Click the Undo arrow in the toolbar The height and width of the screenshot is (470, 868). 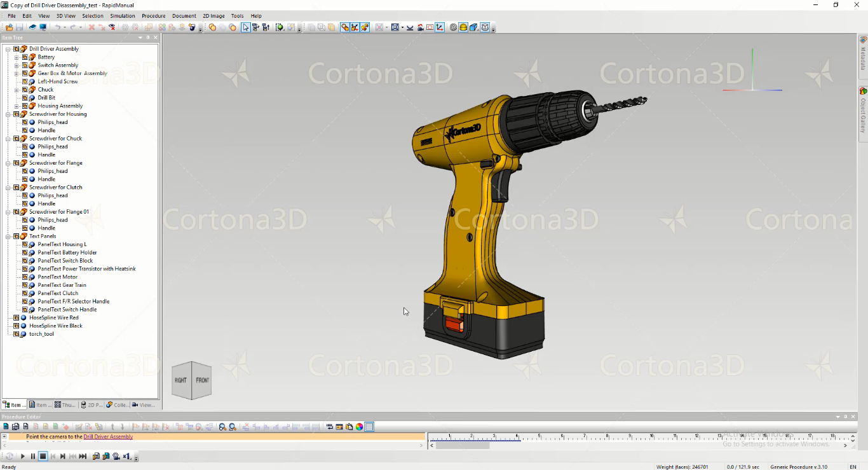pyautogui.click(x=57, y=27)
